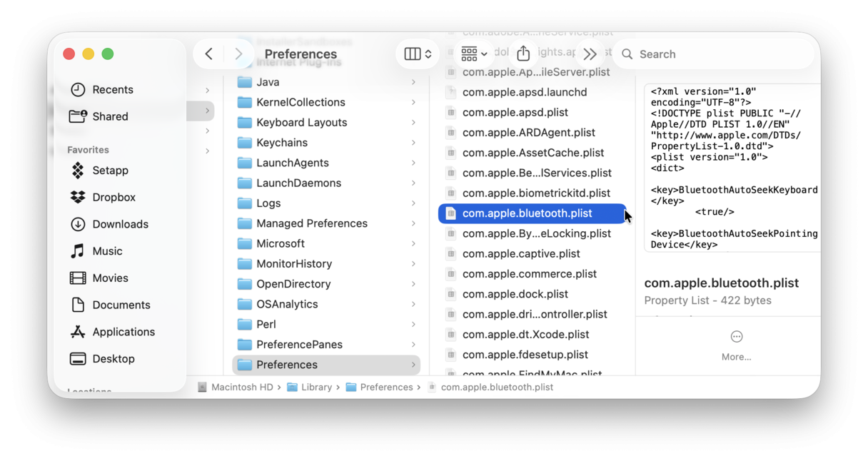The image size is (868, 461).
Task: Open the Setapp sidebar item
Action: 110,171
